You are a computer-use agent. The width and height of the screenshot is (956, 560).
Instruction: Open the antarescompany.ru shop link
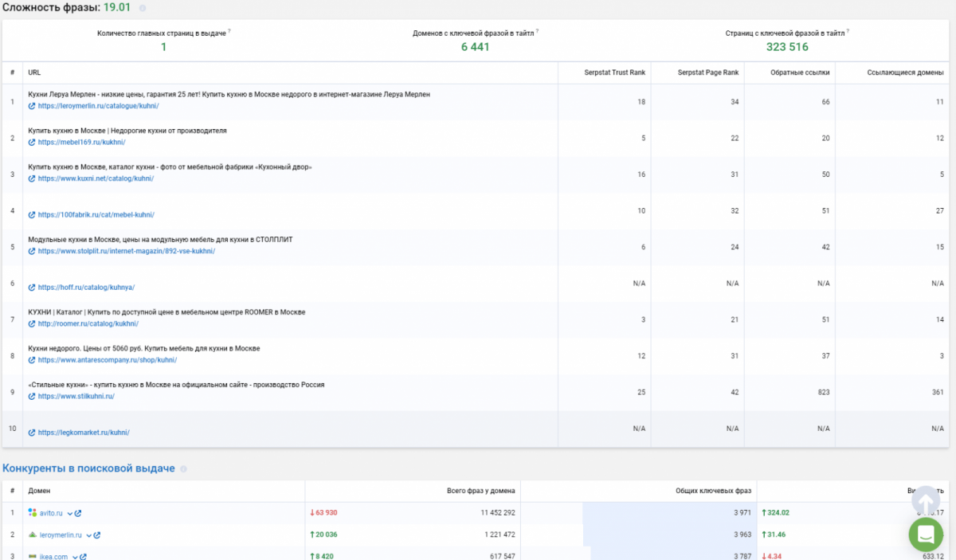click(x=107, y=360)
